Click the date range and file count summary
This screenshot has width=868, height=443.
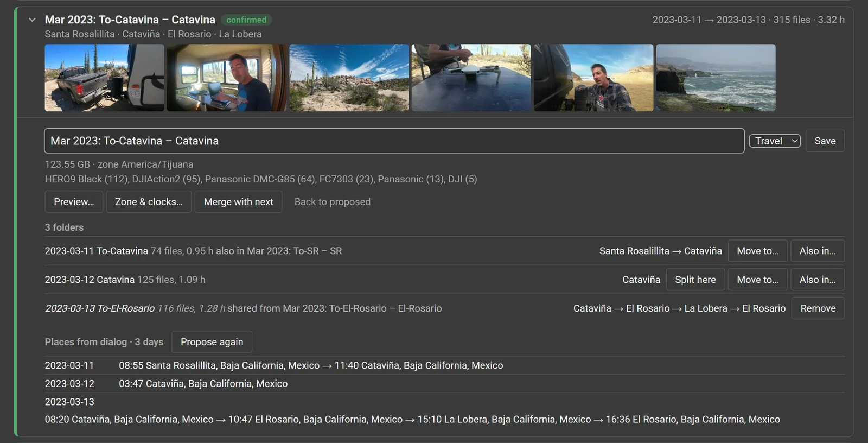(748, 20)
